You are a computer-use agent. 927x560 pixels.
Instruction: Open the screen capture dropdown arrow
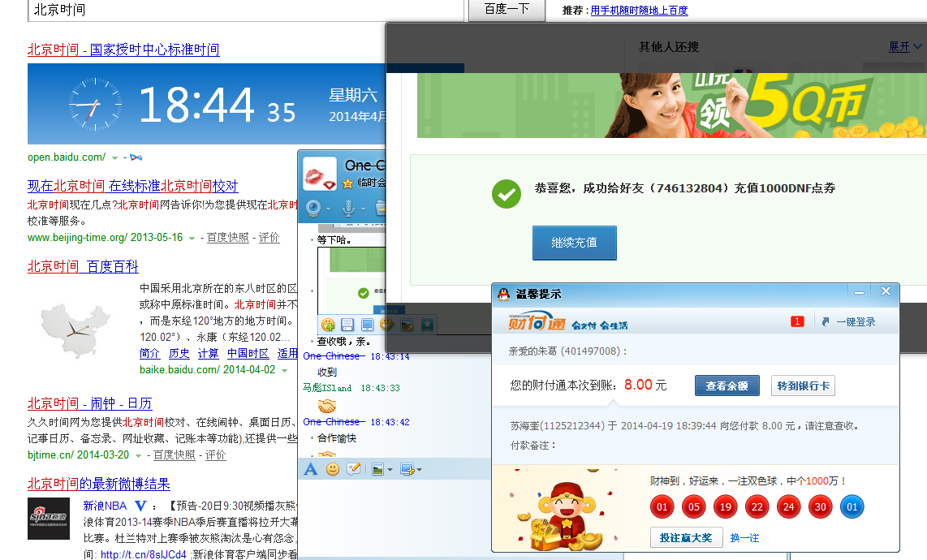click(x=419, y=470)
